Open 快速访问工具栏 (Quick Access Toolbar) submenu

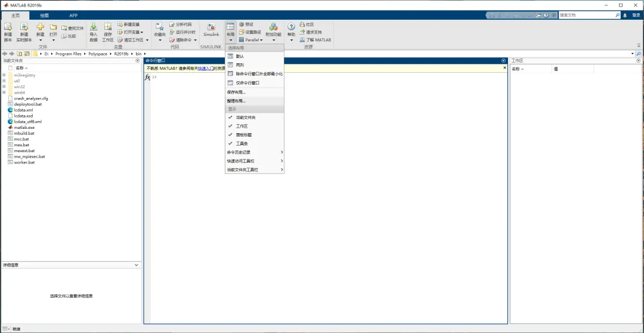[x=254, y=161]
